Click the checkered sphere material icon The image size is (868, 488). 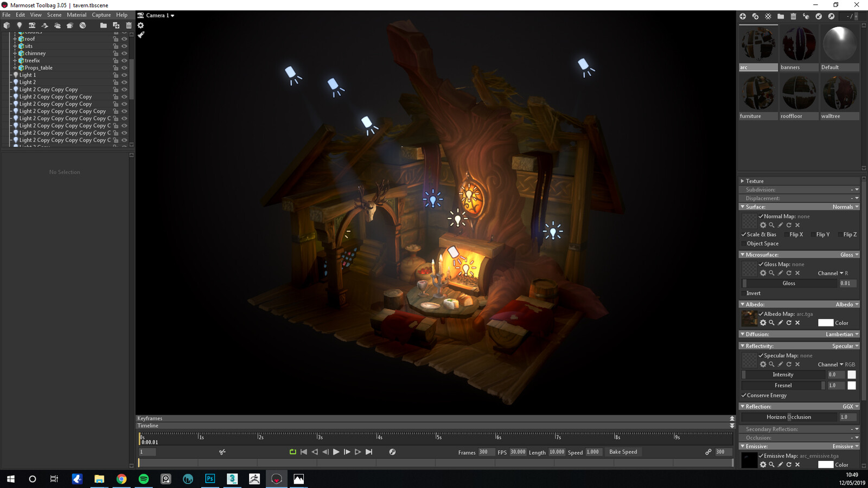point(768,16)
